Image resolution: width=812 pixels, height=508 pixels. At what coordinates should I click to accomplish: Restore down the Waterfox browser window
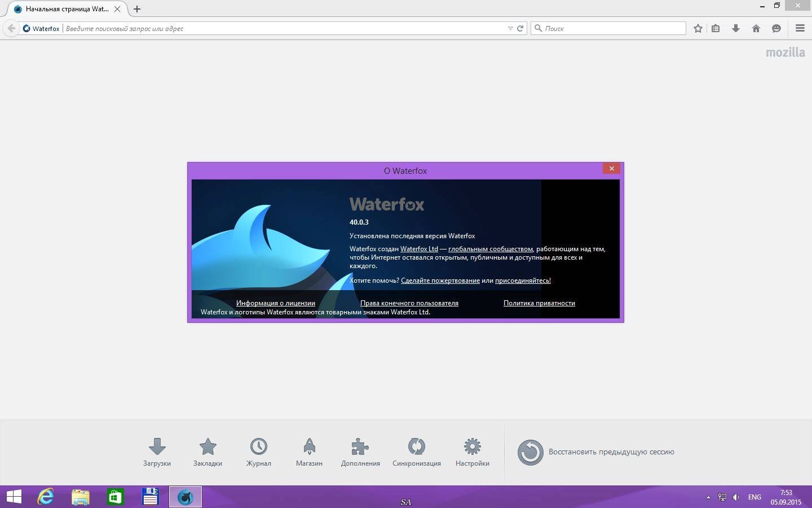pos(777,6)
